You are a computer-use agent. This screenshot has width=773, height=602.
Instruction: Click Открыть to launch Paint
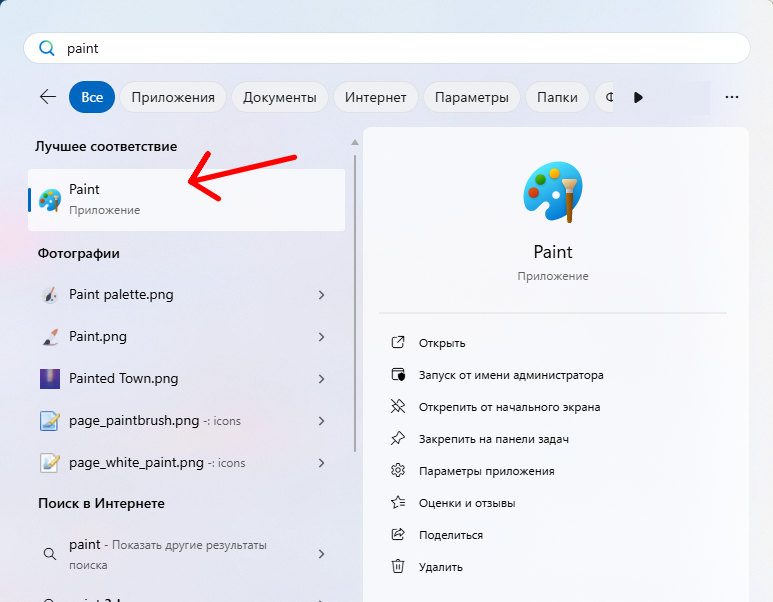tap(442, 343)
